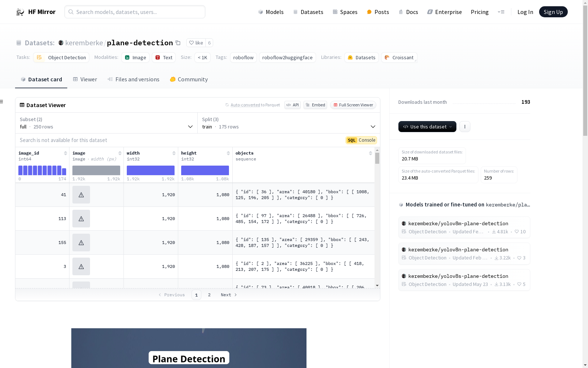Expand the Split dropdown showing train
Viewport: 588px width, 368px height.
pyautogui.click(x=288, y=123)
